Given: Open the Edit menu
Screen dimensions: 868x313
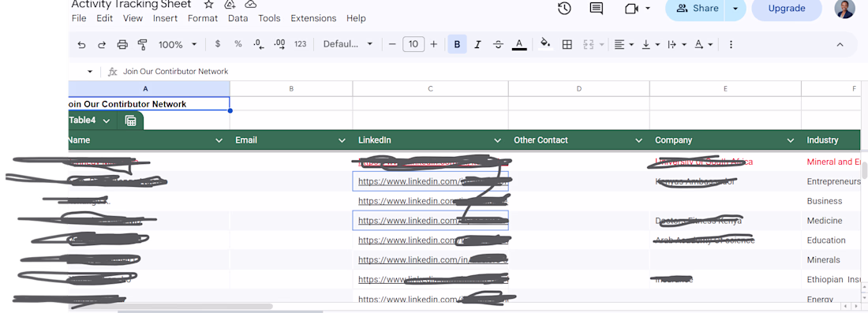Looking at the screenshot, I should click(105, 18).
